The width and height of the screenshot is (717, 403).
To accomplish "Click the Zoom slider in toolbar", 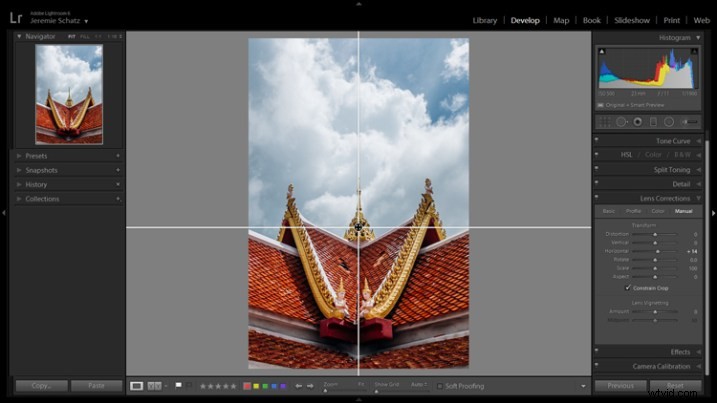I will pyautogui.click(x=345, y=391).
